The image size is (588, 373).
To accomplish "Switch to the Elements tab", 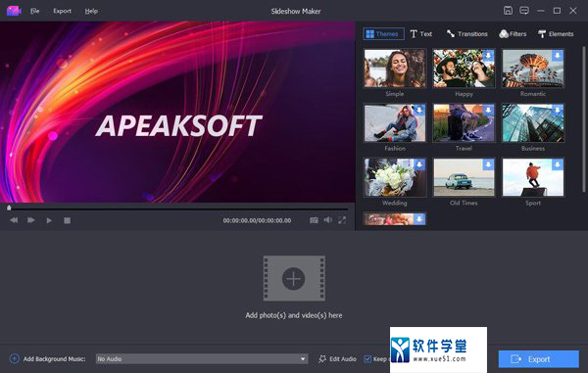I will click(x=556, y=33).
